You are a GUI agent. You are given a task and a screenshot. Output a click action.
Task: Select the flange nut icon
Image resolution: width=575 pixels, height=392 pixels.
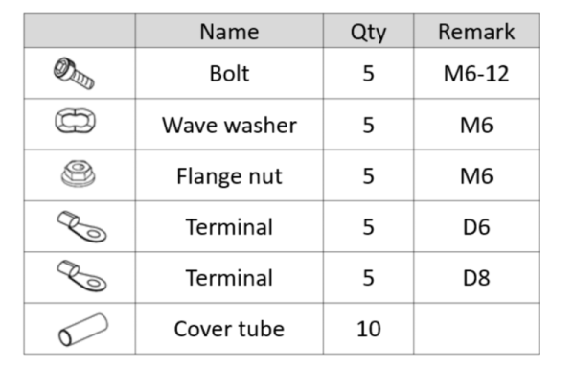(x=79, y=175)
